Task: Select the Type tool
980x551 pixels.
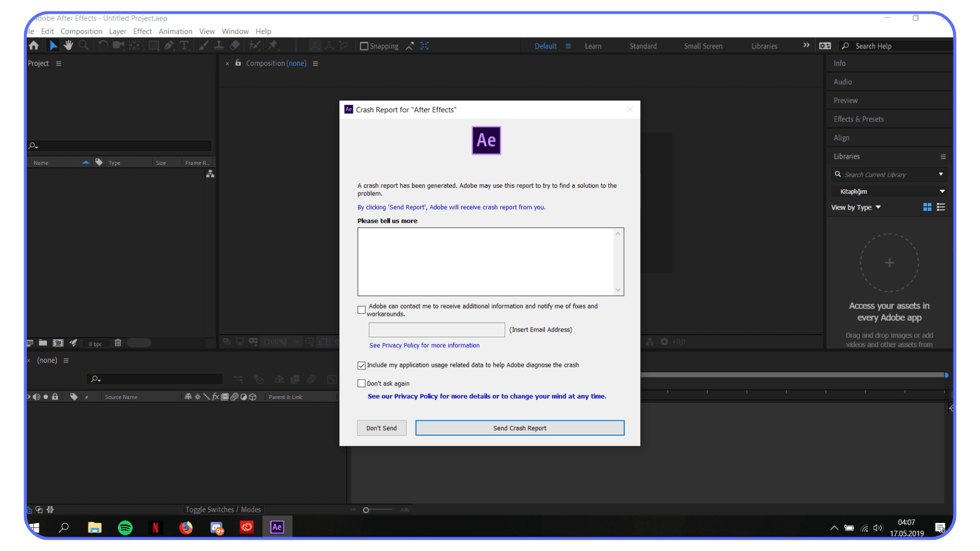Action: point(184,45)
